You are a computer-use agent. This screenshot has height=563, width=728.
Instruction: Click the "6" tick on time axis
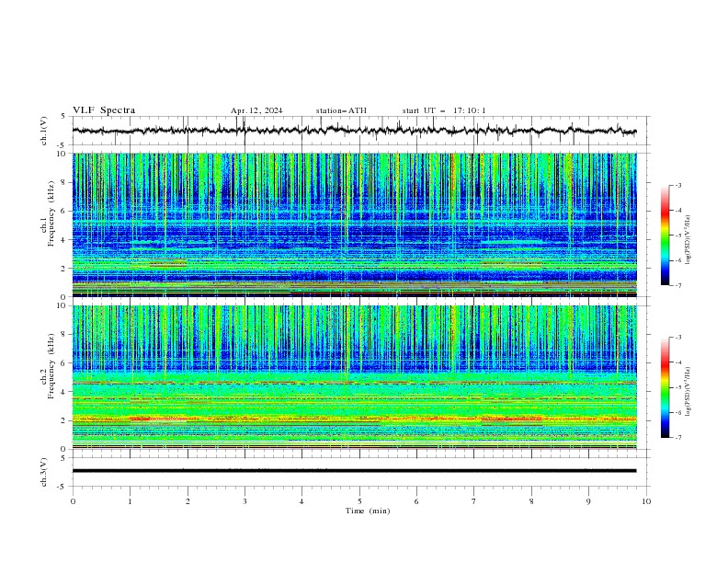(x=416, y=501)
